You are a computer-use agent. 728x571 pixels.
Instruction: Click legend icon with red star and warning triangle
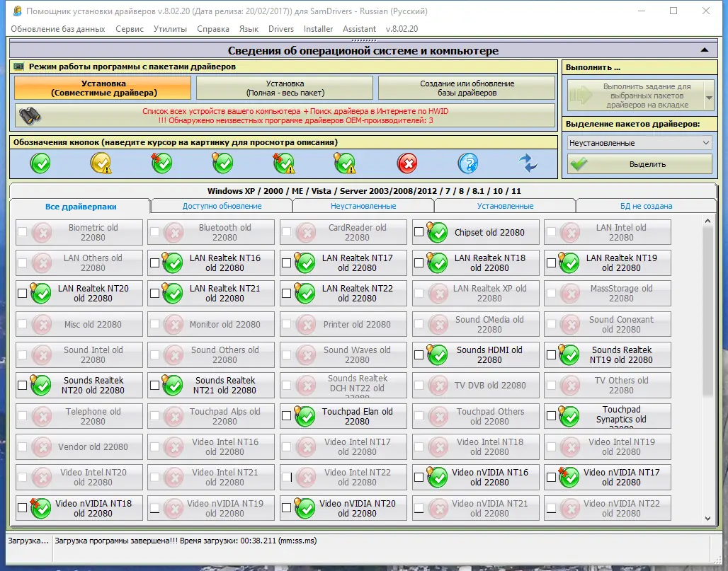[284, 163]
